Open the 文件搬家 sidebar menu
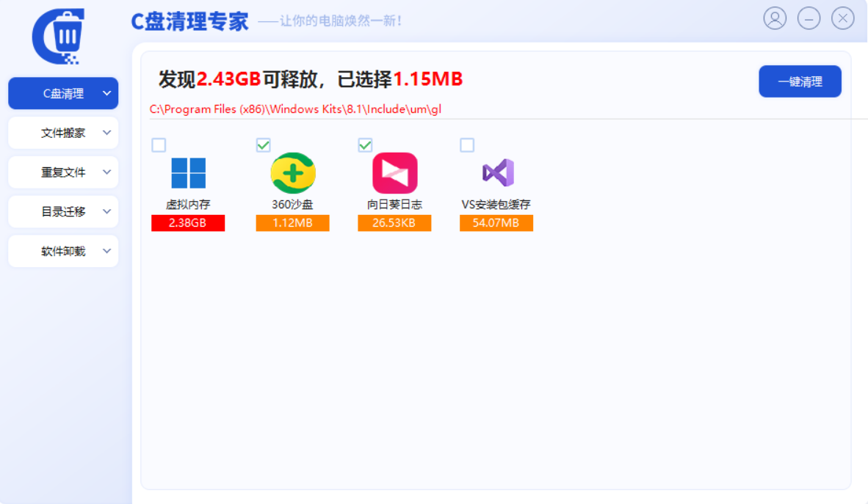 pos(63,133)
